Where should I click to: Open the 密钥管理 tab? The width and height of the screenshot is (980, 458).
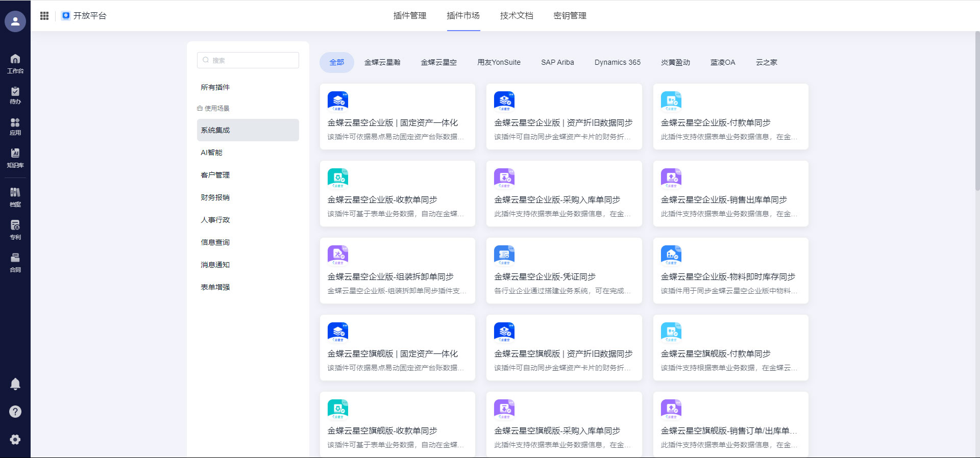[x=570, y=16]
